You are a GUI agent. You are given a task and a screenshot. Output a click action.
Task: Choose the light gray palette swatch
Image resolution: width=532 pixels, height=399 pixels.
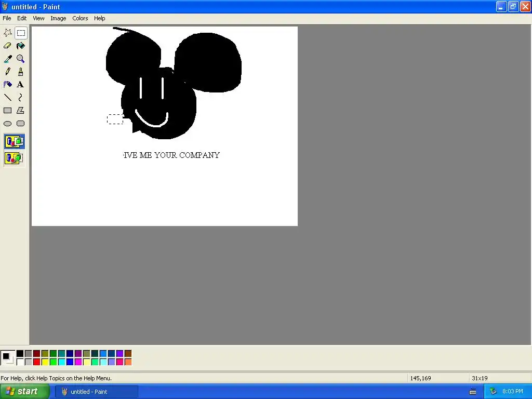(x=29, y=362)
